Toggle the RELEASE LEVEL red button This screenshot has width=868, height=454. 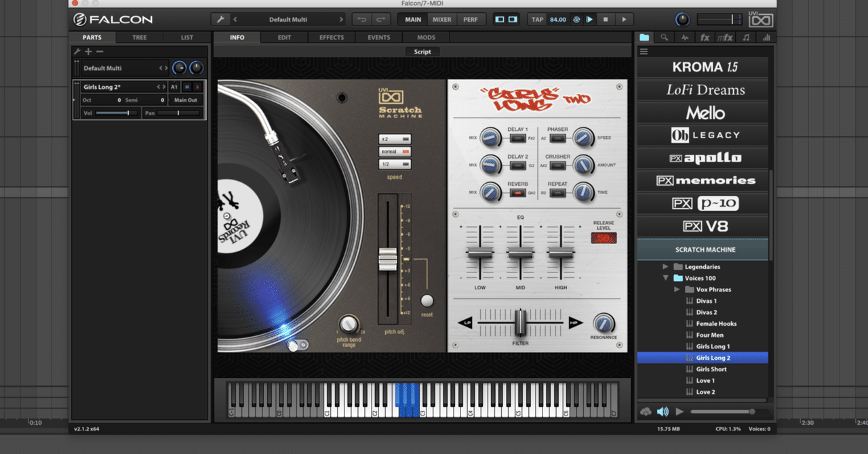tap(603, 237)
